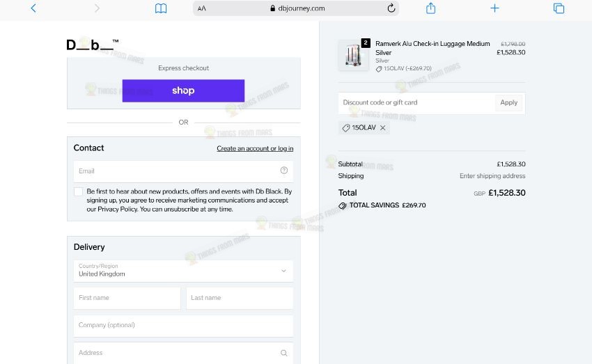Click the Last name field
Viewport: 592px width, 364px height.
[240, 298]
